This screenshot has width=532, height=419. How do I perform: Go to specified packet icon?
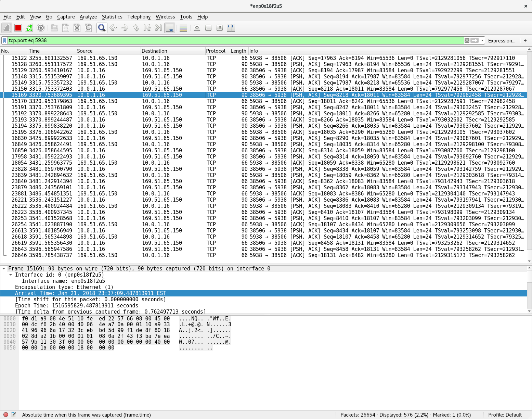136,28
